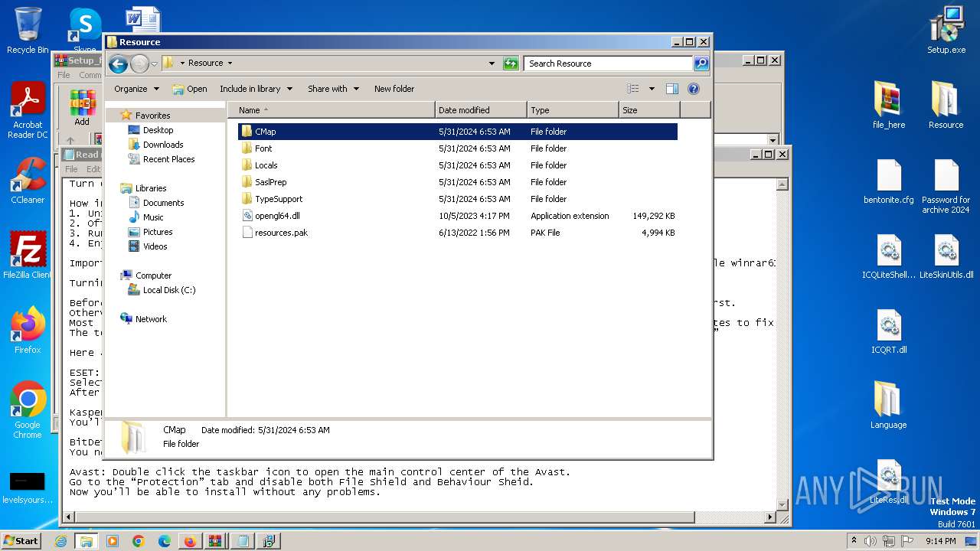Select ICQLiteShell dll desktop file
This screenshot has width=980, height=551.
[x=888, y=256]
